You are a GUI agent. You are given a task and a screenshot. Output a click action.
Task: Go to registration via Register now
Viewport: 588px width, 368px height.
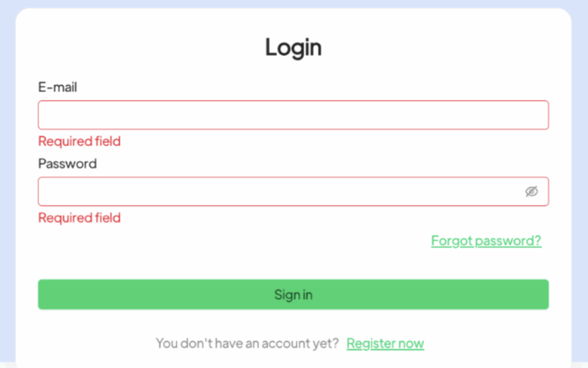(x=385, y=344)
